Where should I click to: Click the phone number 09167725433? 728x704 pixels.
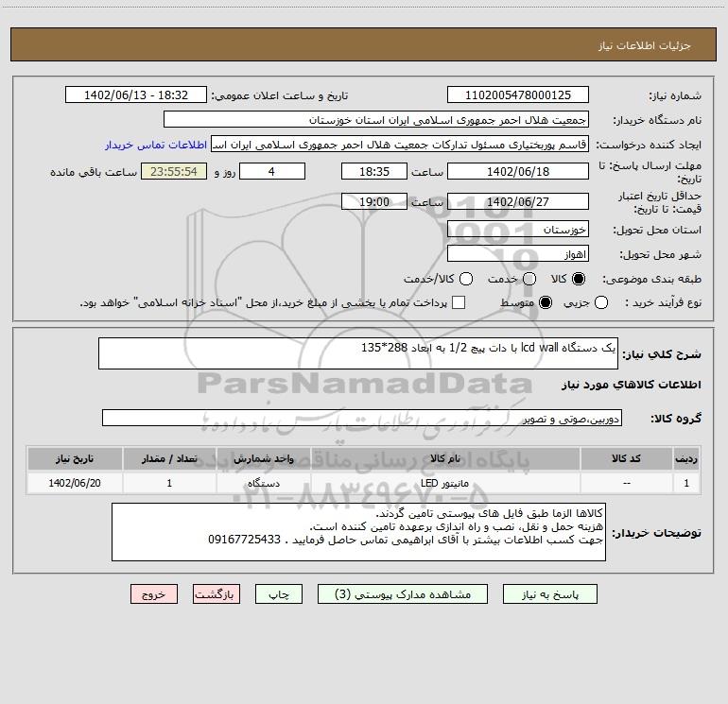tap(244, 540)
